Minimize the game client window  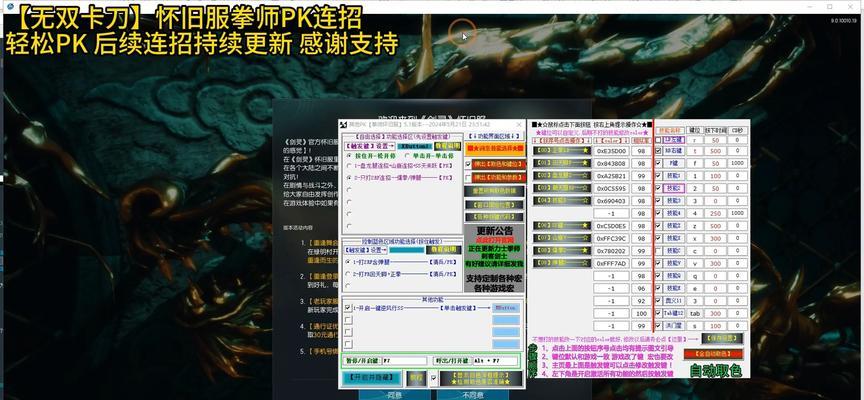point(809,6)
